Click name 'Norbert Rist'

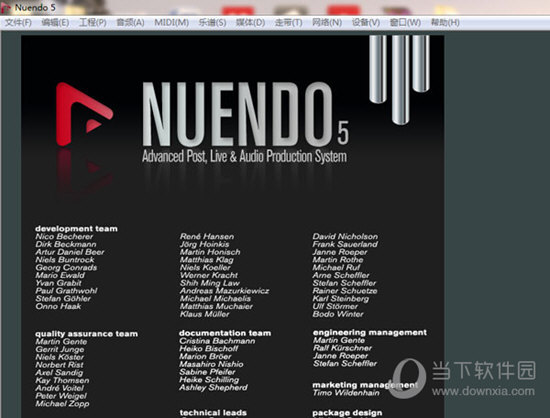click(x=59, y=365)
